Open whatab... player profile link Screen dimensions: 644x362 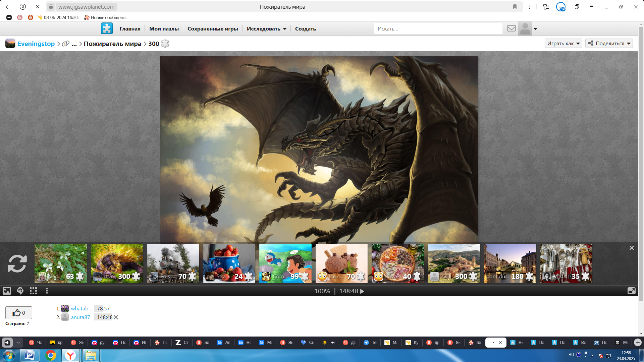click(x=81, y=309)
